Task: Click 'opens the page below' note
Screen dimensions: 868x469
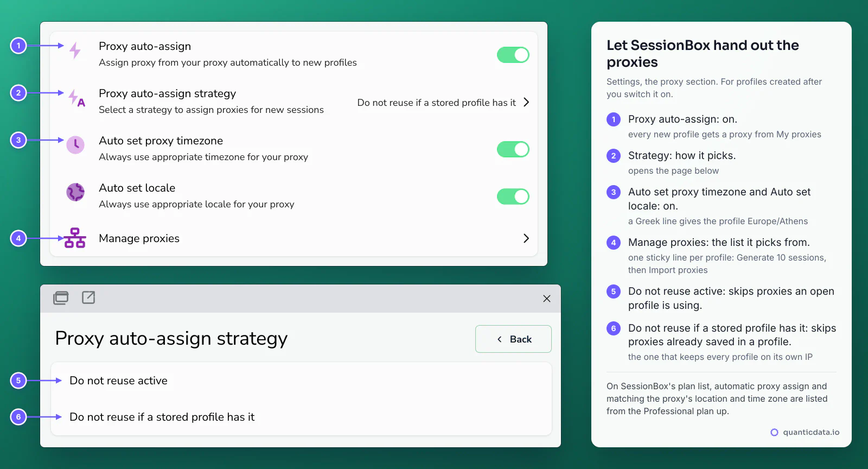Action: pos(673,170)
